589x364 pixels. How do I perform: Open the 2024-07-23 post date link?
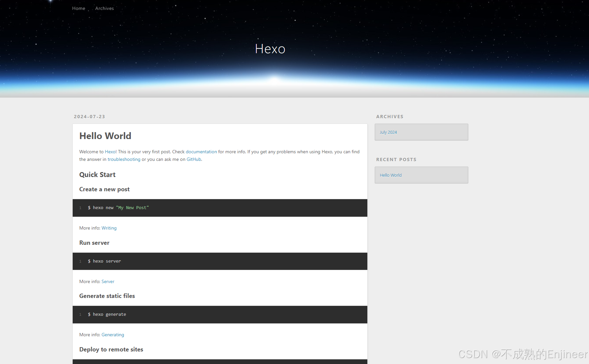click(x=90, y=117)
